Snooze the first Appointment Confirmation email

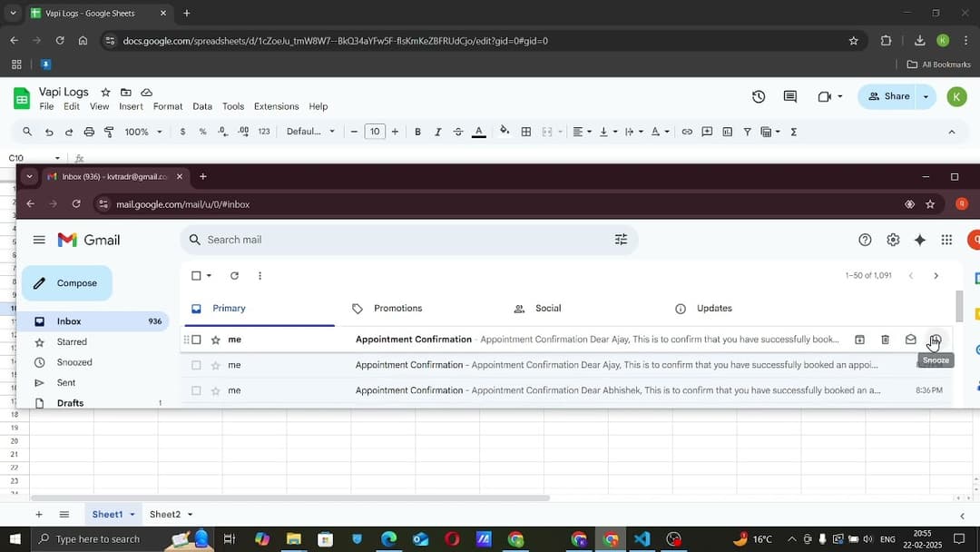(936, 340)
